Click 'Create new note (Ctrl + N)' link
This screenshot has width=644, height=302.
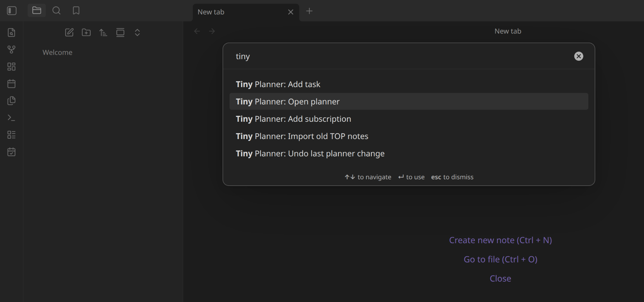[500, 240]
